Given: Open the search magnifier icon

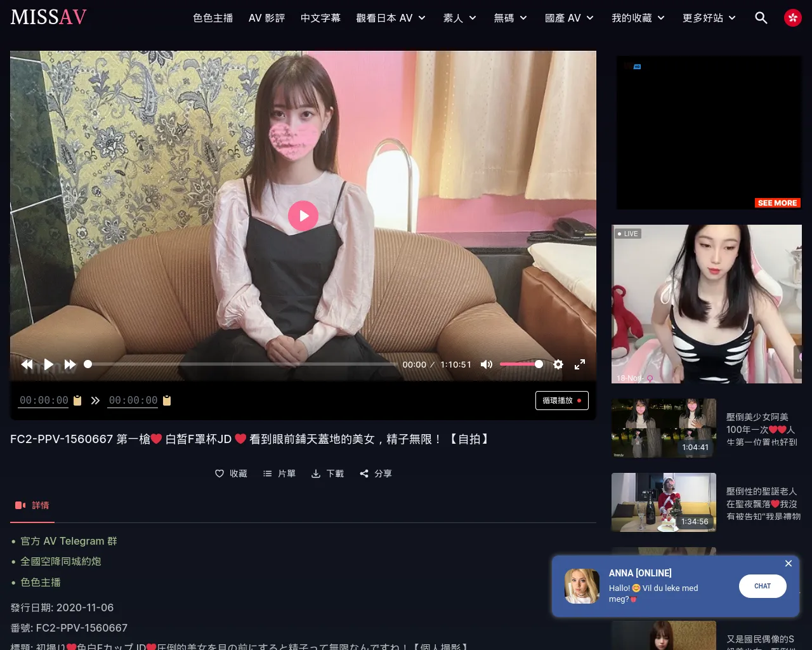Looking at the screenshot, I should coord(761,18).
